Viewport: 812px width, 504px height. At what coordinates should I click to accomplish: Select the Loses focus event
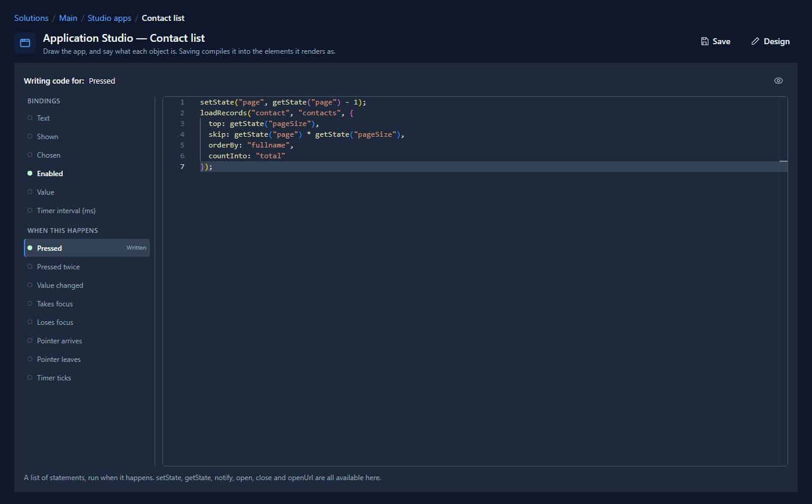[87, 322]
